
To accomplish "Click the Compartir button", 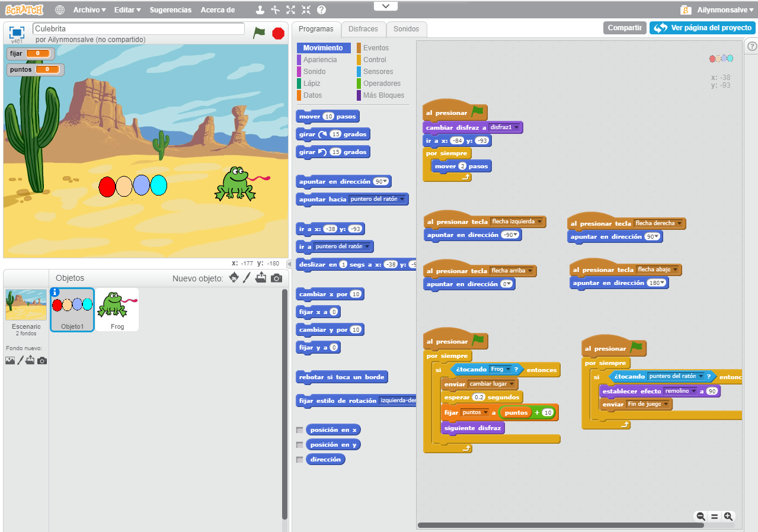I will (x=624, y=27).
